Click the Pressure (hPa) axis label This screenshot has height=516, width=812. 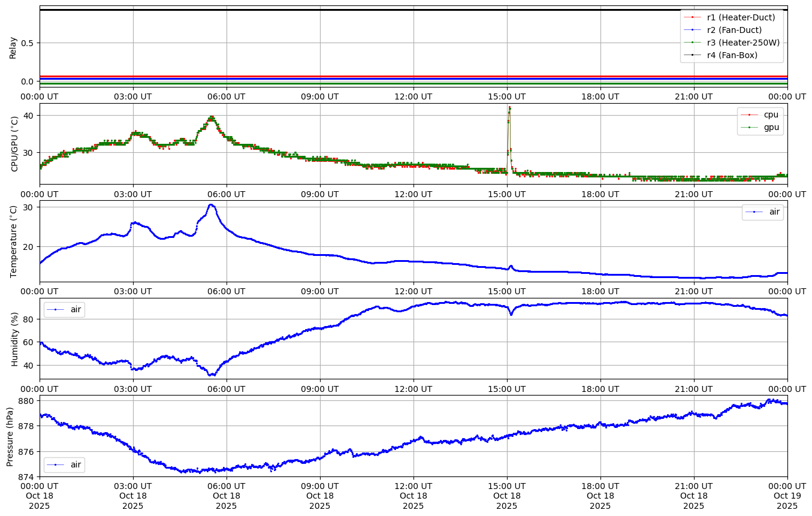coord(10,436)
